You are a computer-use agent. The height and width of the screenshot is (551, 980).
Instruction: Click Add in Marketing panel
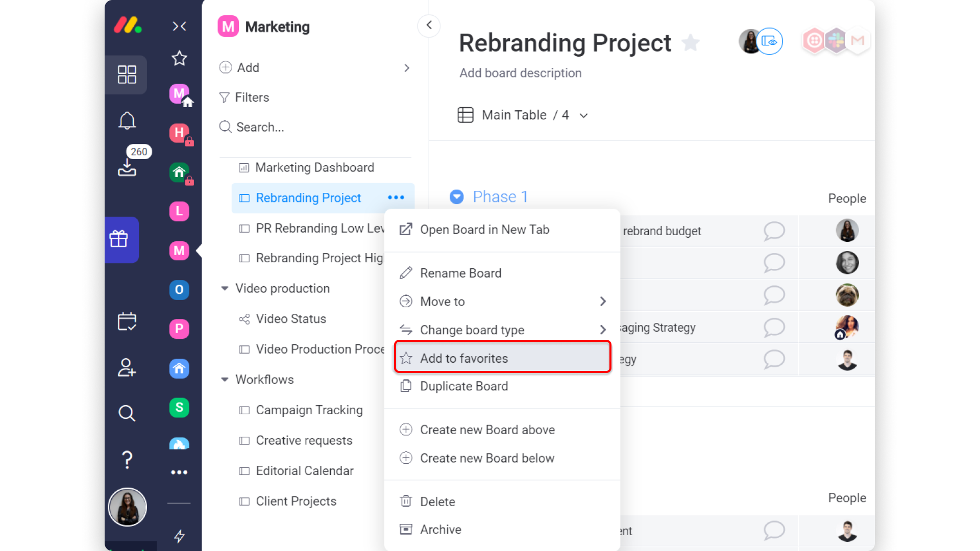[x=248, y=68]
